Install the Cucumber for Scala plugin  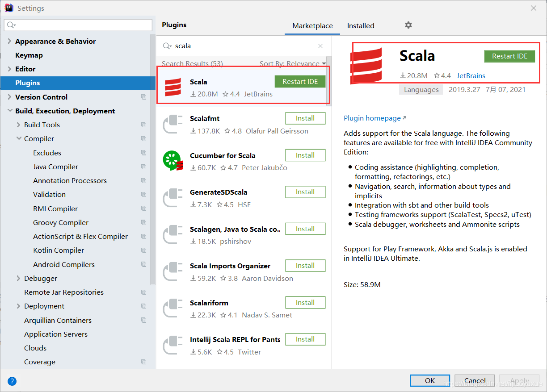coord(305,155)
